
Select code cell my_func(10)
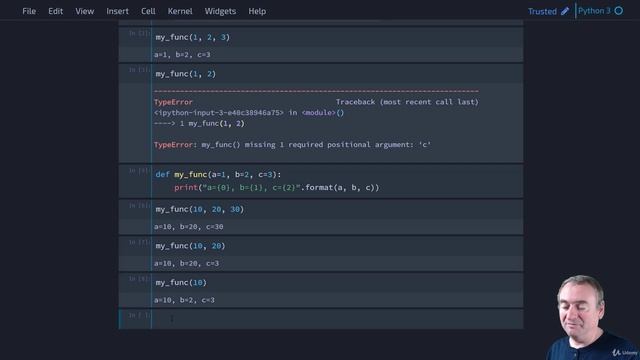(x=337, y=282)
